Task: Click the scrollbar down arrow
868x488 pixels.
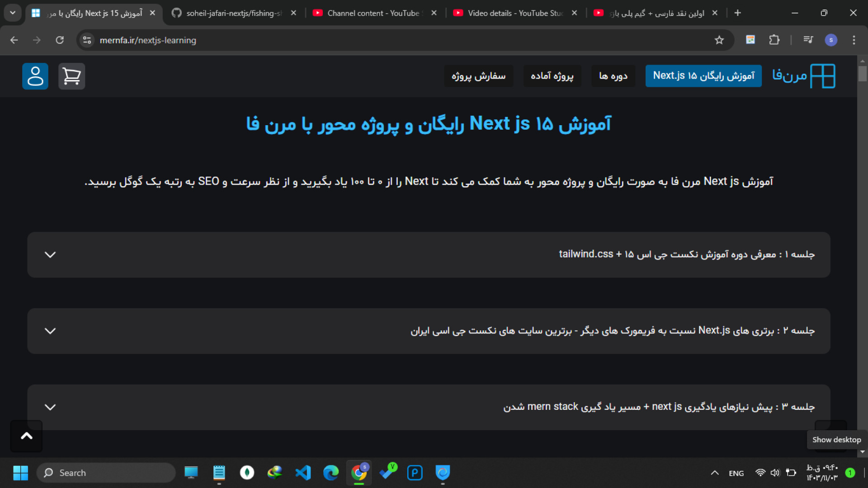Action: click(863, 451)
